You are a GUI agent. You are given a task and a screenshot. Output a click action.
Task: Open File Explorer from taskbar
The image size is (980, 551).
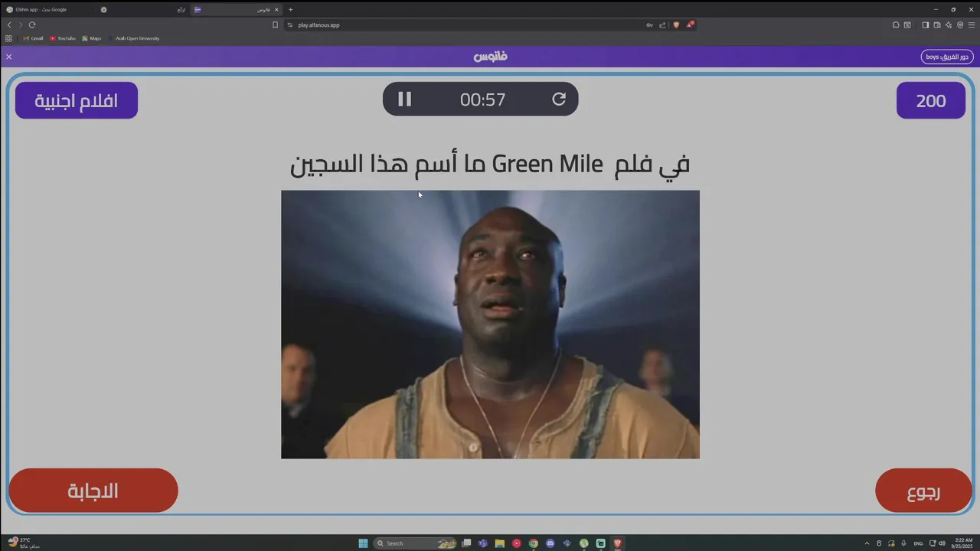499,543
